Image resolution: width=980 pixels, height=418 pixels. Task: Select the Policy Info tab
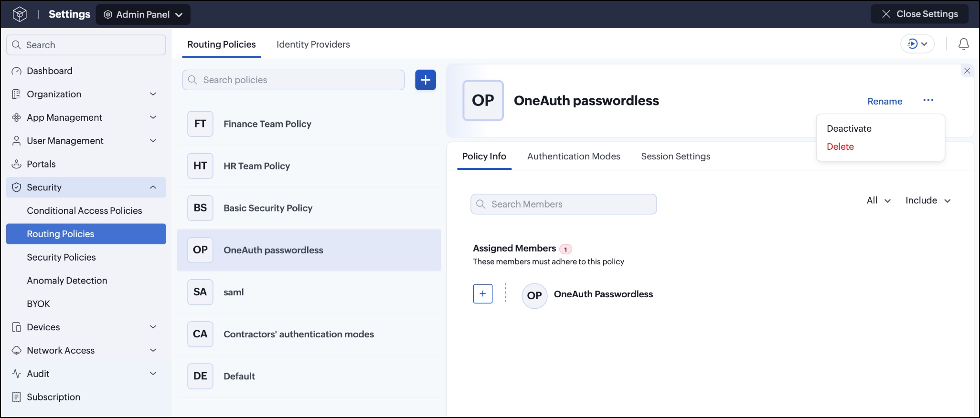coord(484,157)
